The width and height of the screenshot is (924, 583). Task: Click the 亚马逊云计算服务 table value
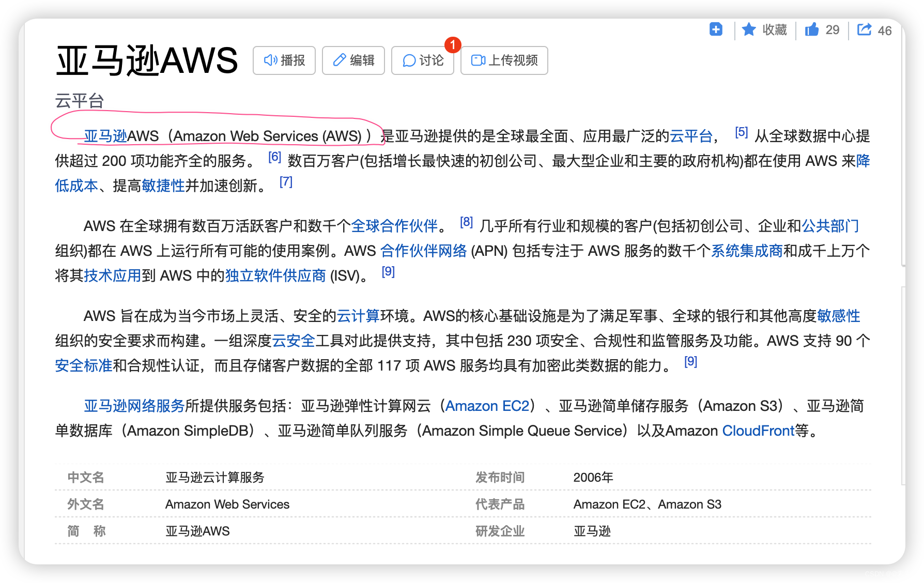tap(215, 477)
